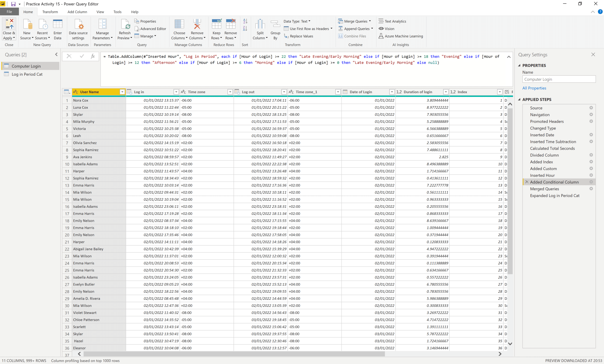Open settings gear for Source step
604x364 pixels.
(591, 108)
